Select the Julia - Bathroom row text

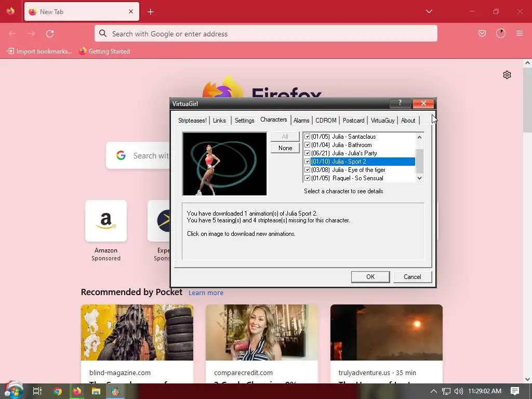pyautogui.click(x=341, y=145)
